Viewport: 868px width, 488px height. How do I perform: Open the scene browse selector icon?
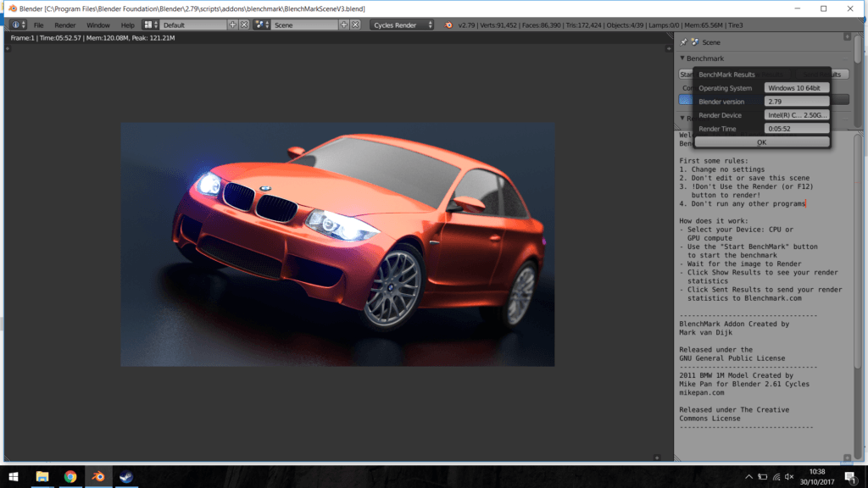[x=262, y=25]
